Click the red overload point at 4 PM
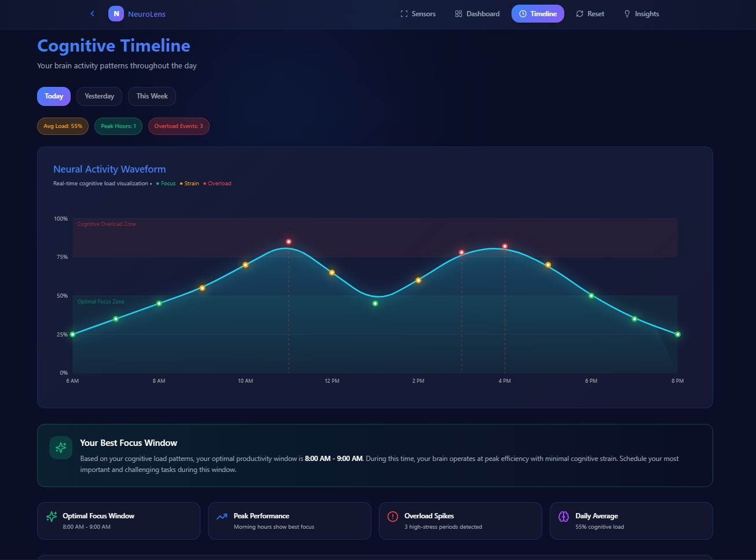Viewport: 756px width, 560px height. click(505, 246)
